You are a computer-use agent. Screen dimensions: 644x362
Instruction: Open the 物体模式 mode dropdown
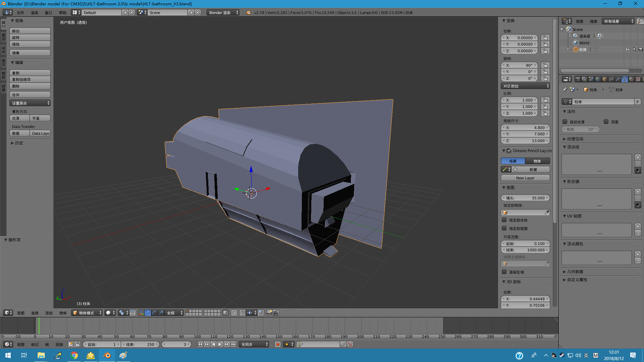point(87,313)
